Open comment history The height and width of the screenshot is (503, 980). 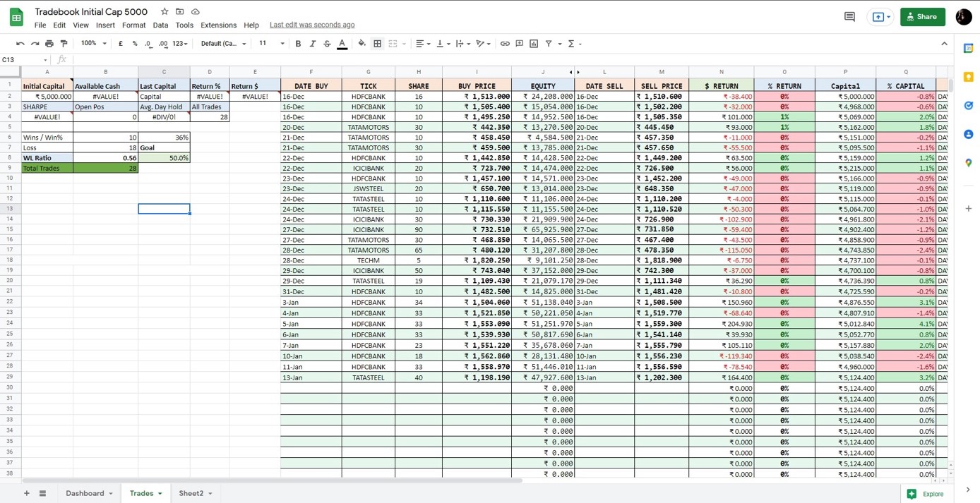click(849, 17)
